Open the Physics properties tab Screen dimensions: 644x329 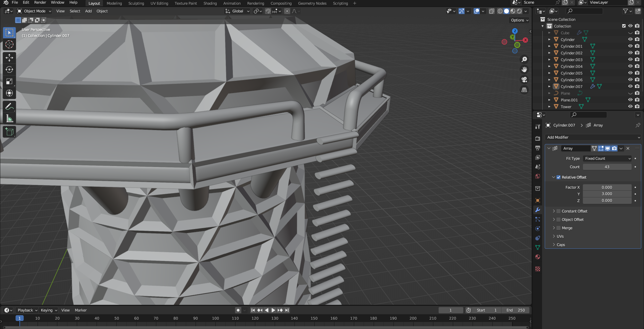[538, 229]
